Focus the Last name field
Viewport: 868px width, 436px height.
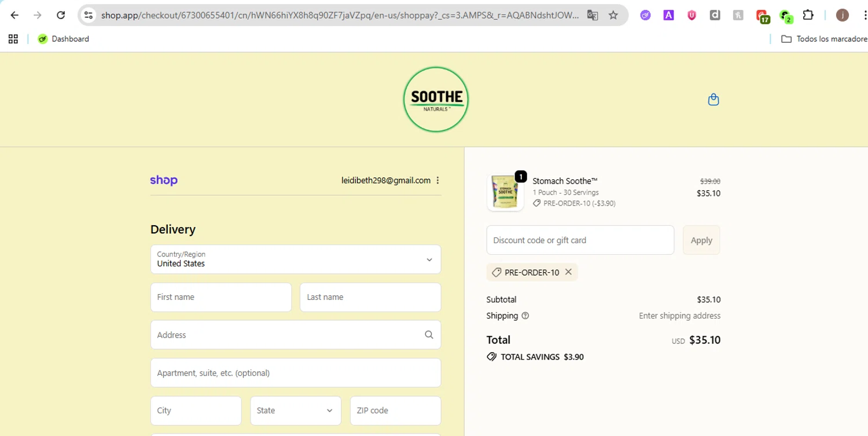coord(370,297)
